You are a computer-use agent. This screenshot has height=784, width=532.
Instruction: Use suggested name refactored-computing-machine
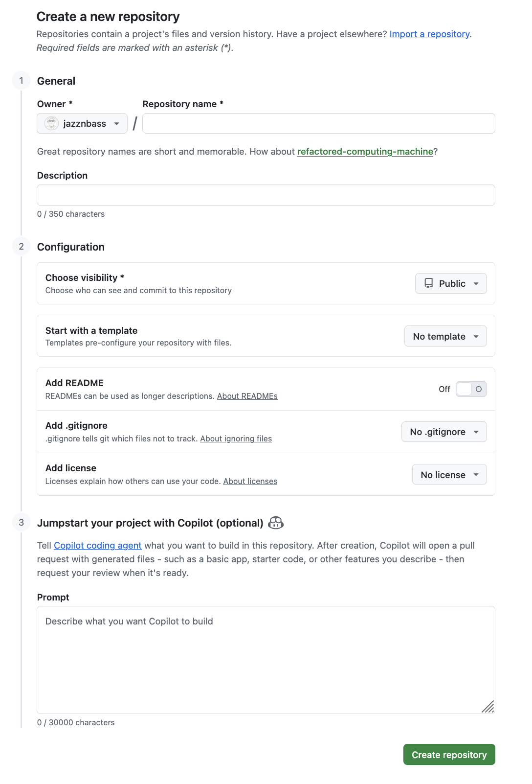pyautogui.click(x=365, y=152)
